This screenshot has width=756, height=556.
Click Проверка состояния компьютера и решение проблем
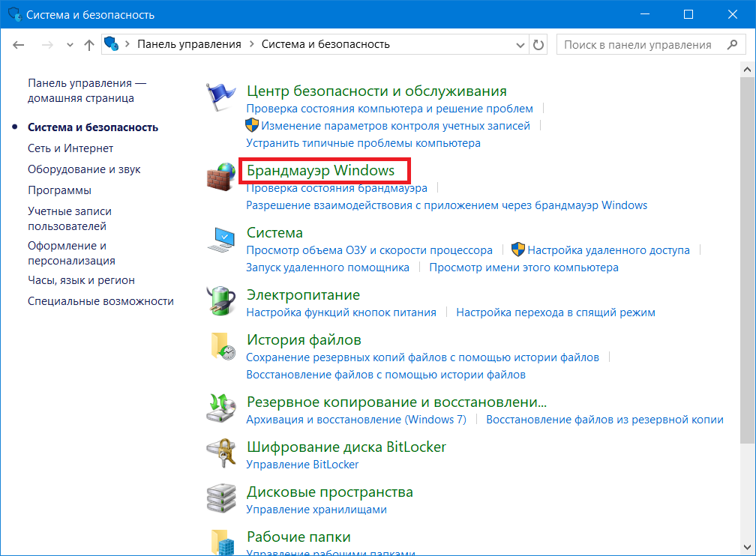(389, 109)
